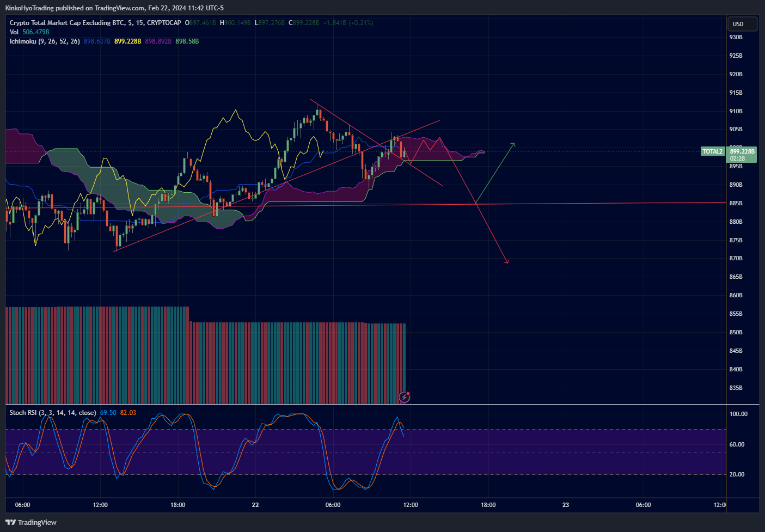Screen dimensions: 765x532
Task: Select the TOTAL2 symbol tag on the price axis
Action: coord(713,151)
